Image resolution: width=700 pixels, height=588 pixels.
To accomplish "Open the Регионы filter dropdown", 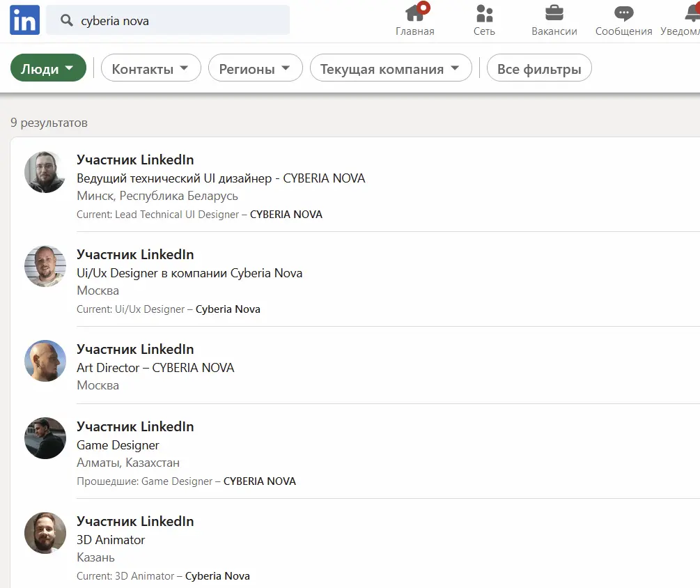I will 255,68.
